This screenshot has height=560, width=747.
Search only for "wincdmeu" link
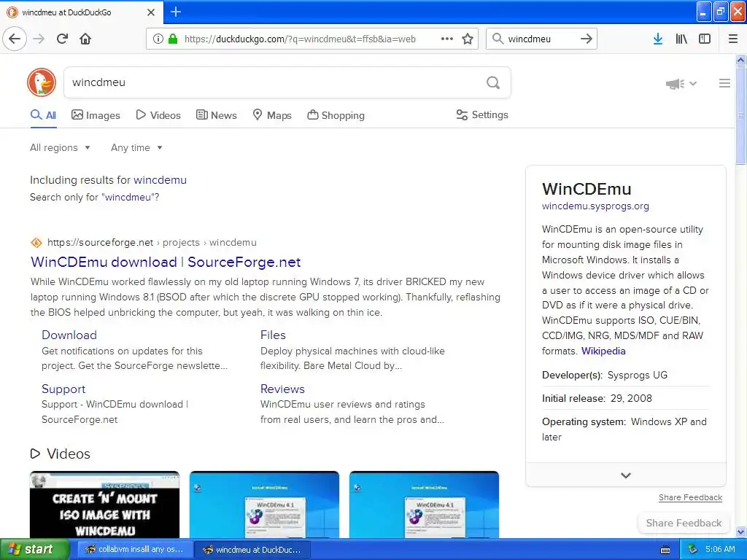point(131,197)
